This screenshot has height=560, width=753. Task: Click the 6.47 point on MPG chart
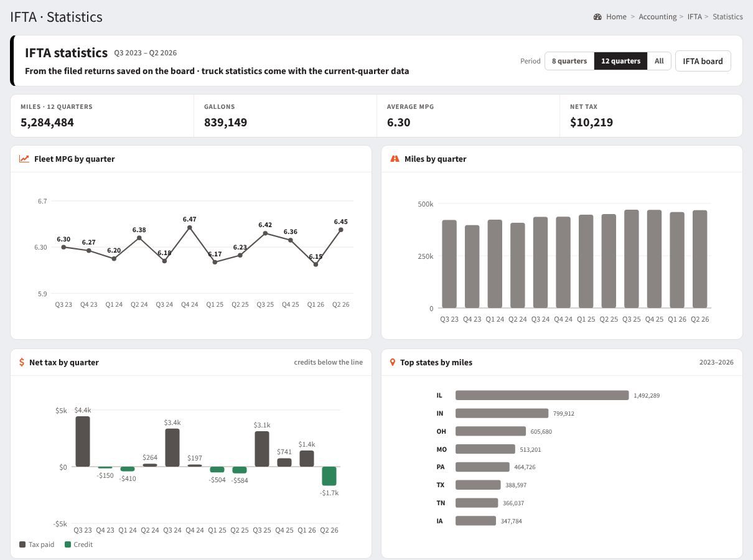[190, 228]
